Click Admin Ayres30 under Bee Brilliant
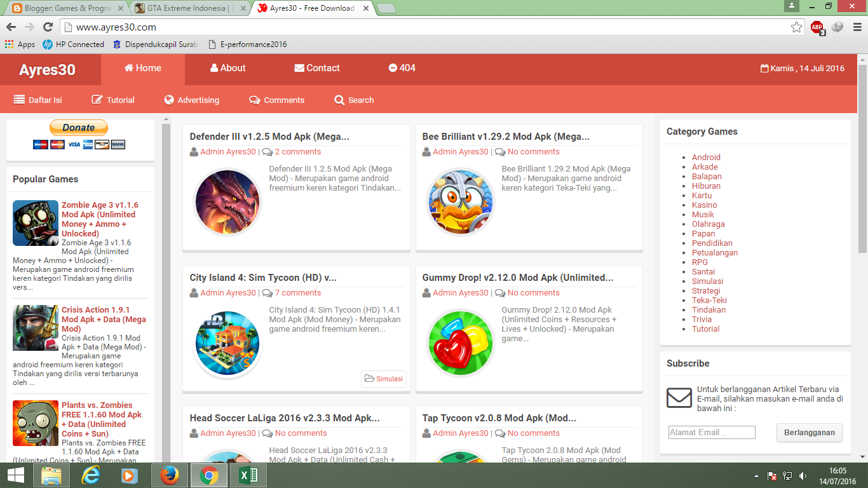This screenshot has height=488, width=868. tap(461, 152)
